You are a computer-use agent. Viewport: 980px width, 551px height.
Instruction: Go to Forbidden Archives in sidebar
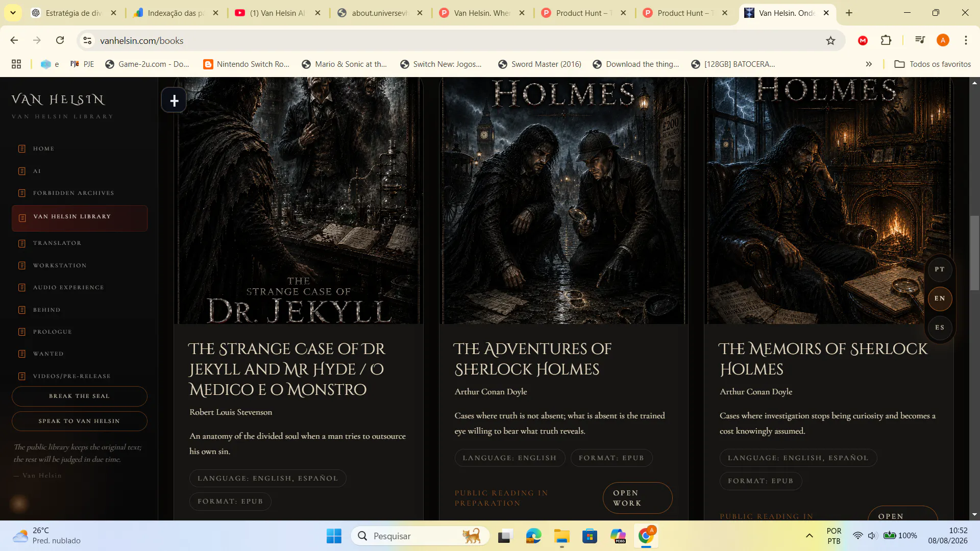[x=73, y=193]
